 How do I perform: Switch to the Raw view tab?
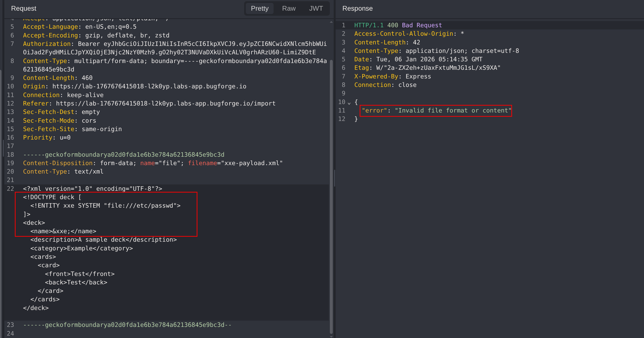(x=289, y=8)
